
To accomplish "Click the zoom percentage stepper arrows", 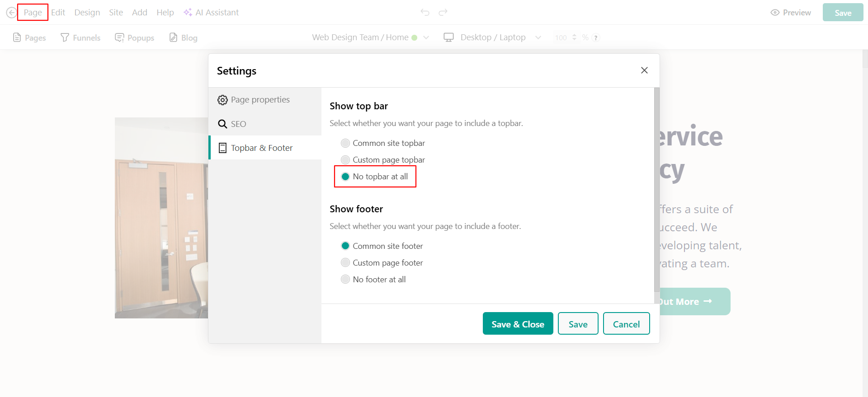I will 574,37.
